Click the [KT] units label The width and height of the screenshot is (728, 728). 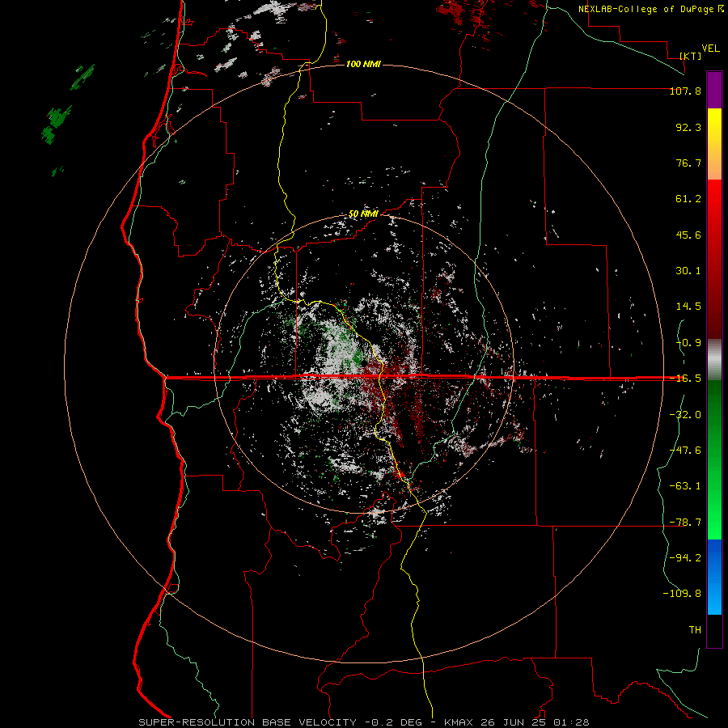point(691,56)
